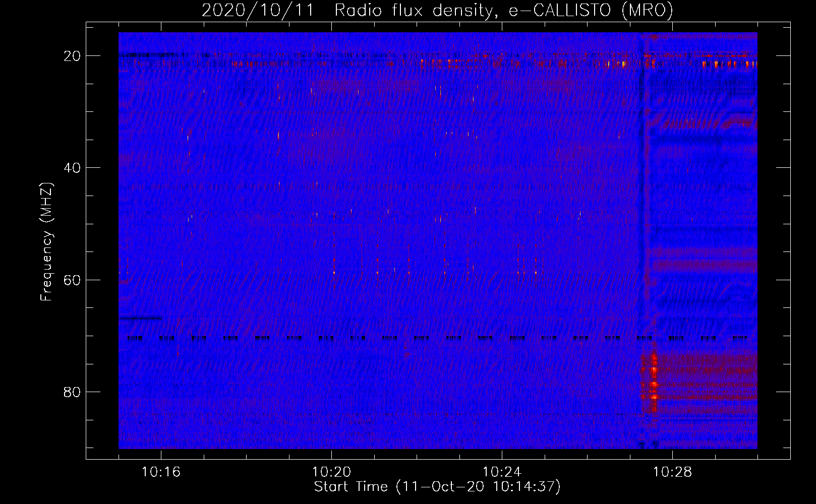Click the '40' frequency tick label
Viewport: 816px width, 504px height.
pos(73,168)
